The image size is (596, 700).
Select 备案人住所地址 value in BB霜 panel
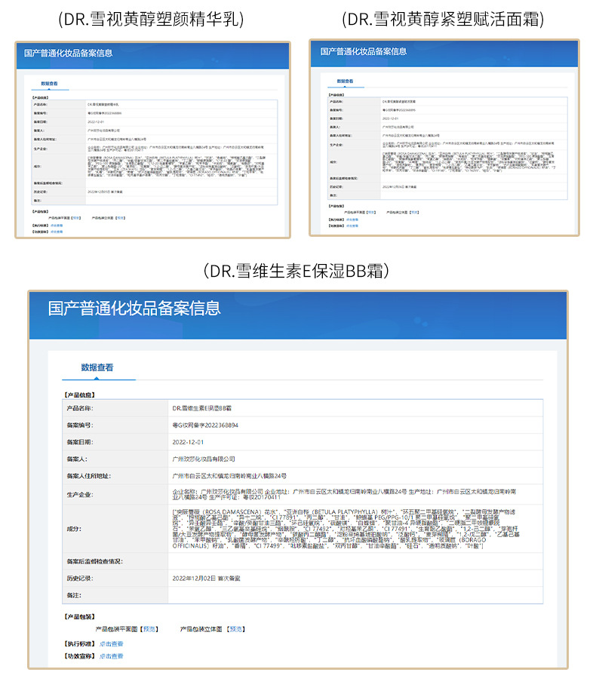pos(229,476)
